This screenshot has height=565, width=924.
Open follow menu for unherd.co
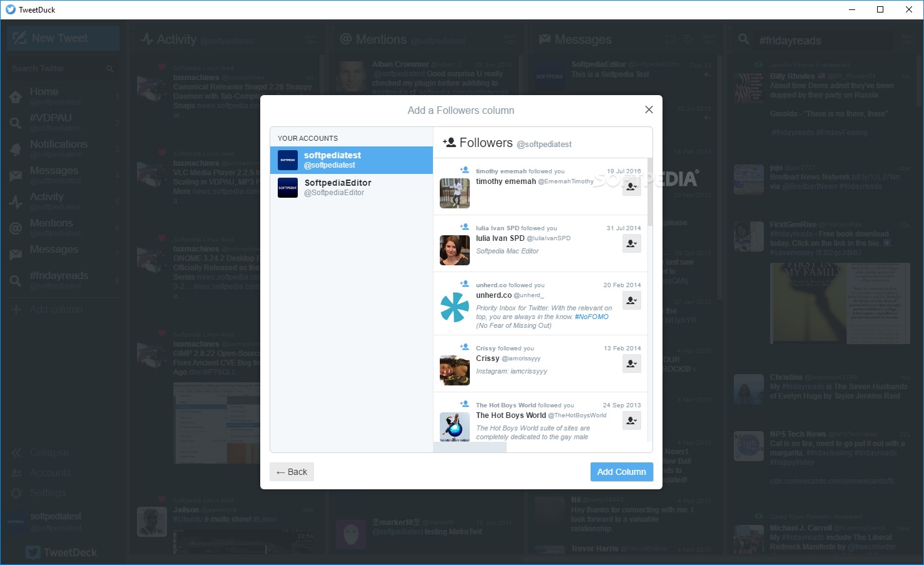pos(632,300)
